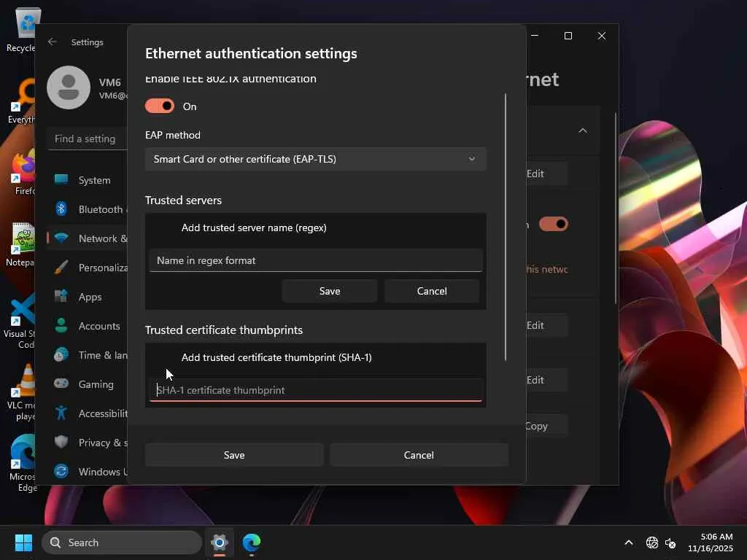This screenshot has width=747, height=560.
Task: Click the Gaming controller icon
Action: [61, 384]
